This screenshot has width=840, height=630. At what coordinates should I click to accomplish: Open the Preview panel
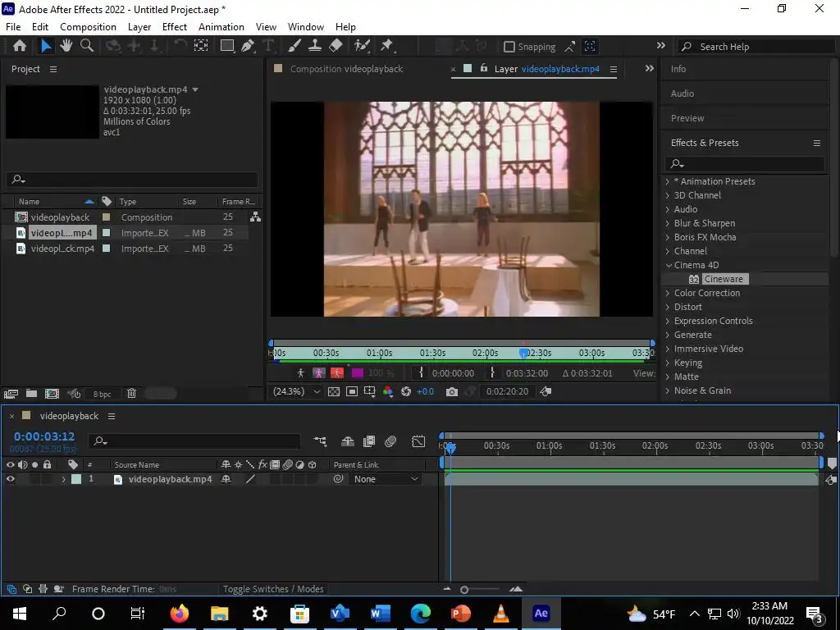coord(687,118)
